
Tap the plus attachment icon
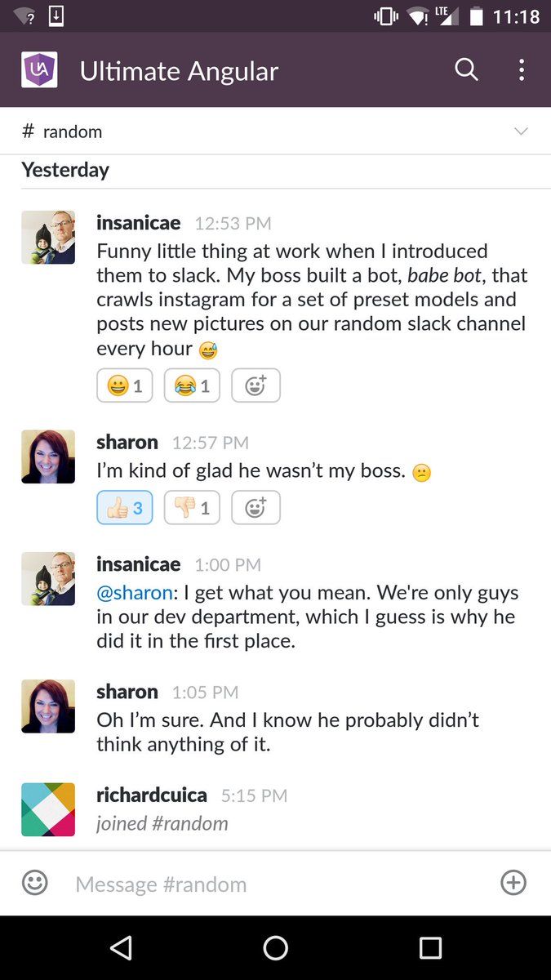(513, 883)
